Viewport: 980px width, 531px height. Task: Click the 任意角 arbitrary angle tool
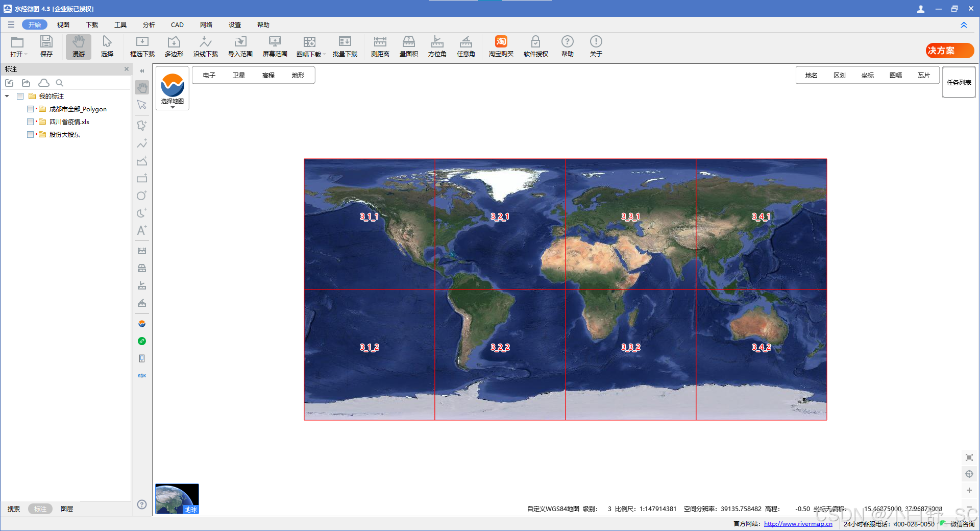(466, 46)
